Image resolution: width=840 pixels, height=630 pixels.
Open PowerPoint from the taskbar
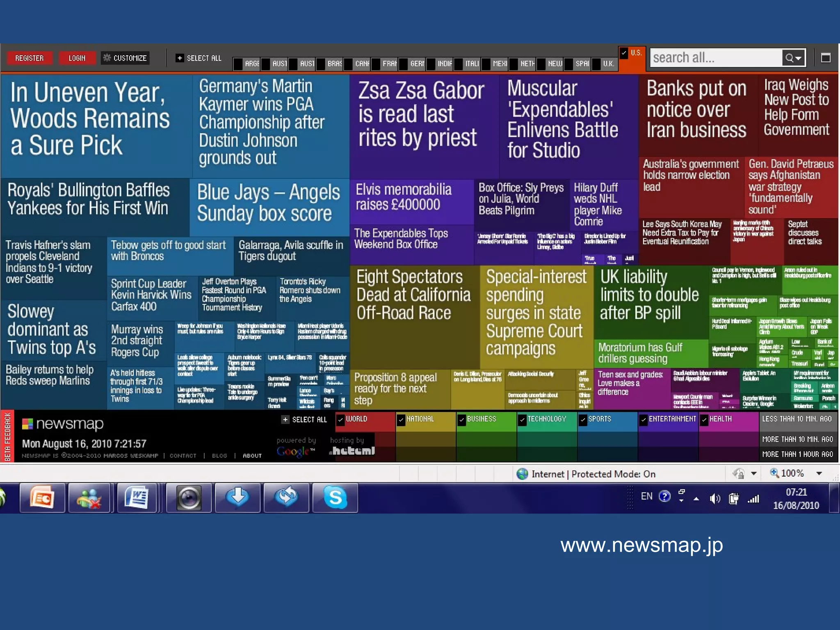tap(42, 498)
